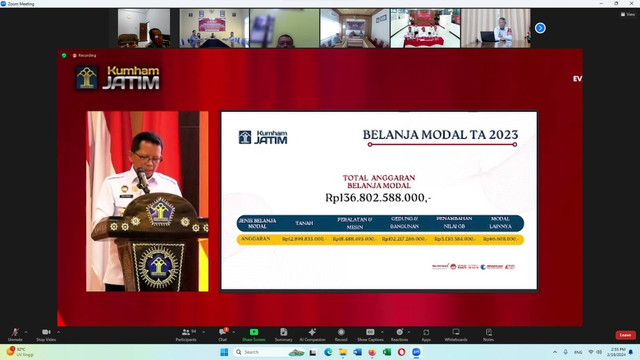Click Show Captions
Viewport: 640px width, 360px height.
pyautogui.click(x=370, y=335)
